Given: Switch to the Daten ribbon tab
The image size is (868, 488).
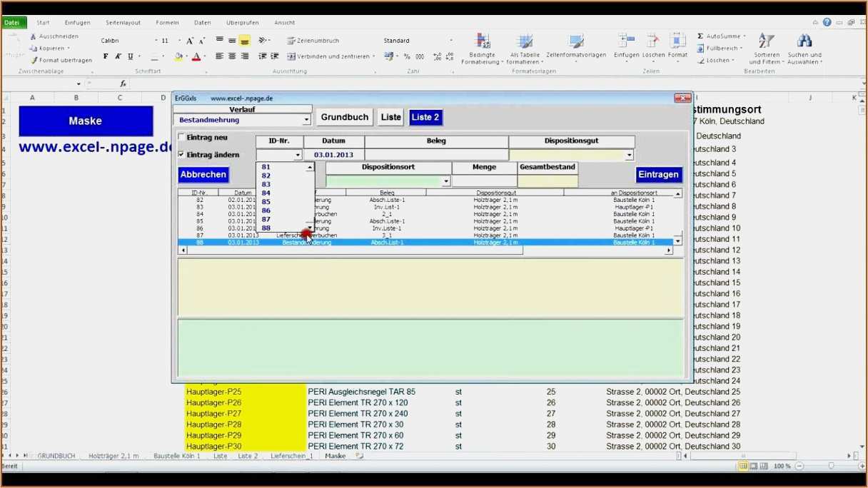Looking at the screenshot, I should (202, 21).
